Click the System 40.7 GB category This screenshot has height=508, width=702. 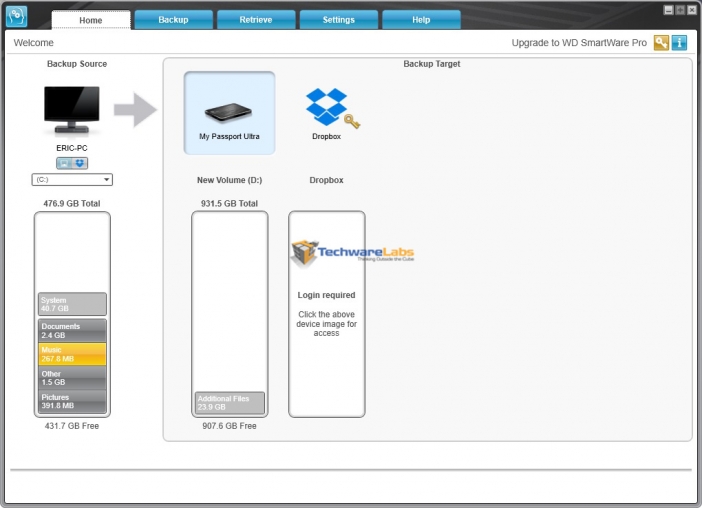pos(72,304)
